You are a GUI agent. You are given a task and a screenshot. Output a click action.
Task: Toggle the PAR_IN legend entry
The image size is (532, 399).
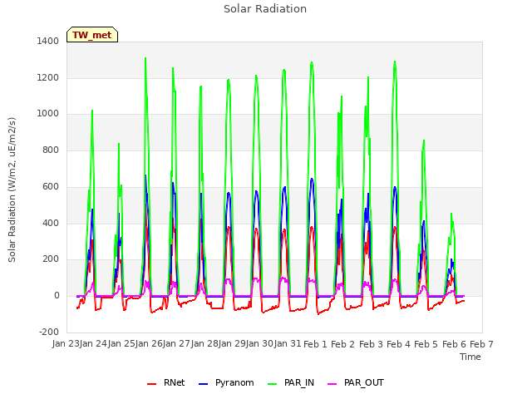291,382
